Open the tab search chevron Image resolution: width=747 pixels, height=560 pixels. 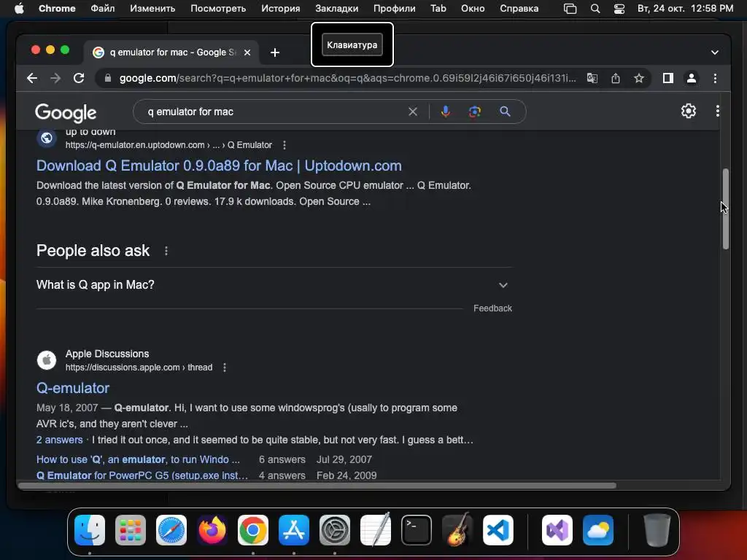[x=715, y=52]
